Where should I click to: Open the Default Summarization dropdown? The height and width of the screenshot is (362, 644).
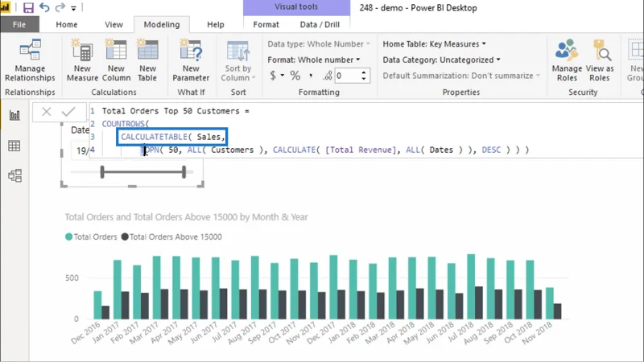pos(461,76)
